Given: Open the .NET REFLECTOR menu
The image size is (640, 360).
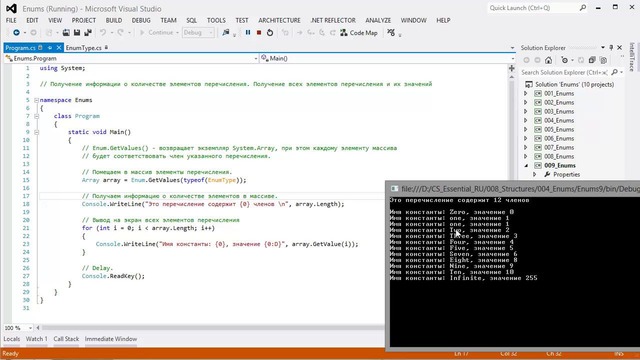Looking at the screenshot, I should click(x=333, y=20).
